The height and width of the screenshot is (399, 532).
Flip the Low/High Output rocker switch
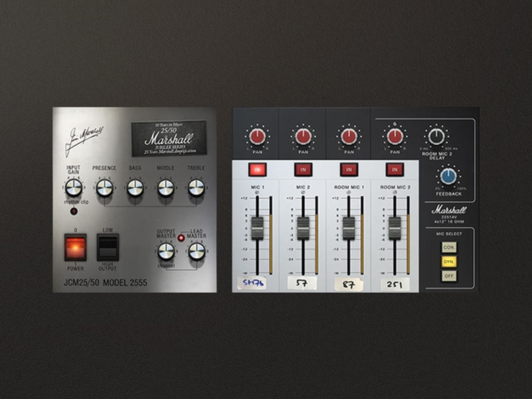pos(108,247)
